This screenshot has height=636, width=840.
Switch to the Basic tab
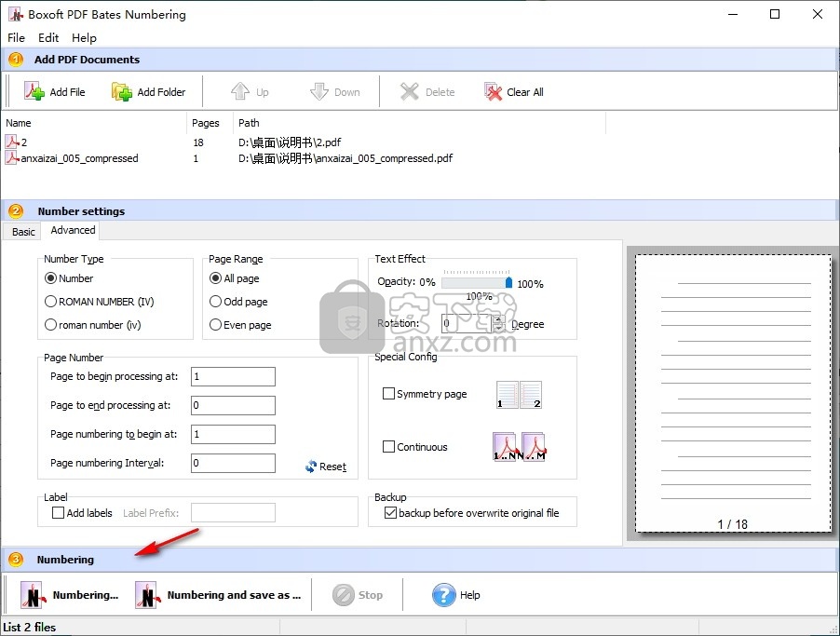pyautogui.click(x=23, y=232)
